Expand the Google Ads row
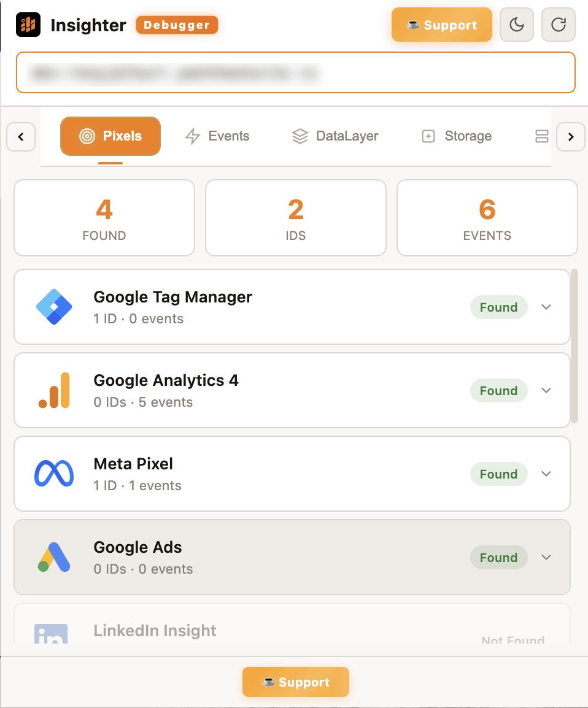588x708 pixels. click(x=546, y=557)
